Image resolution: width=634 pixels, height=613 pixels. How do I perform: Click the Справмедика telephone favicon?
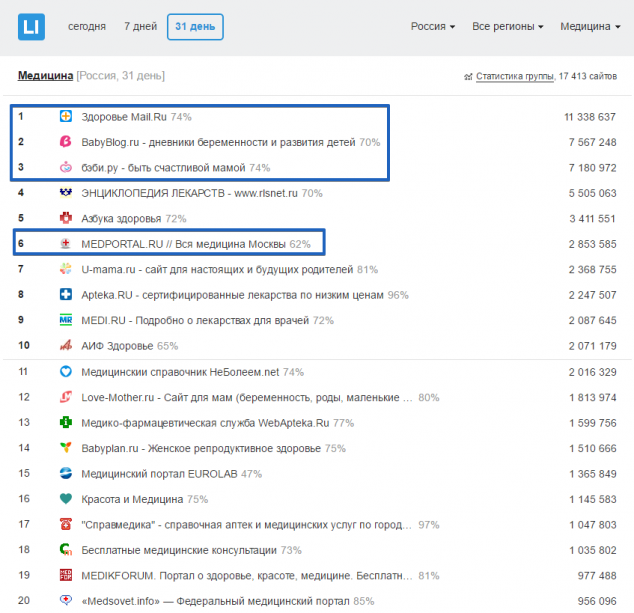point(66,524)
